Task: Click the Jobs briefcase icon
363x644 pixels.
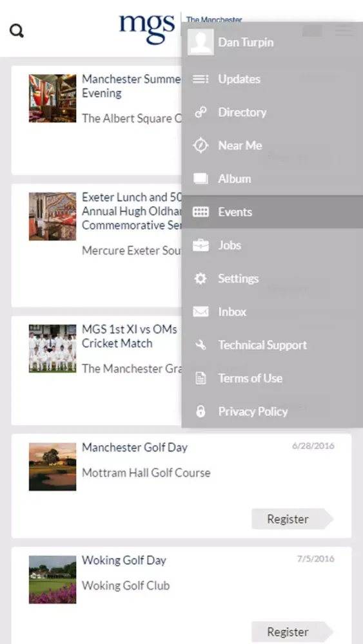Action: [201, 245]
